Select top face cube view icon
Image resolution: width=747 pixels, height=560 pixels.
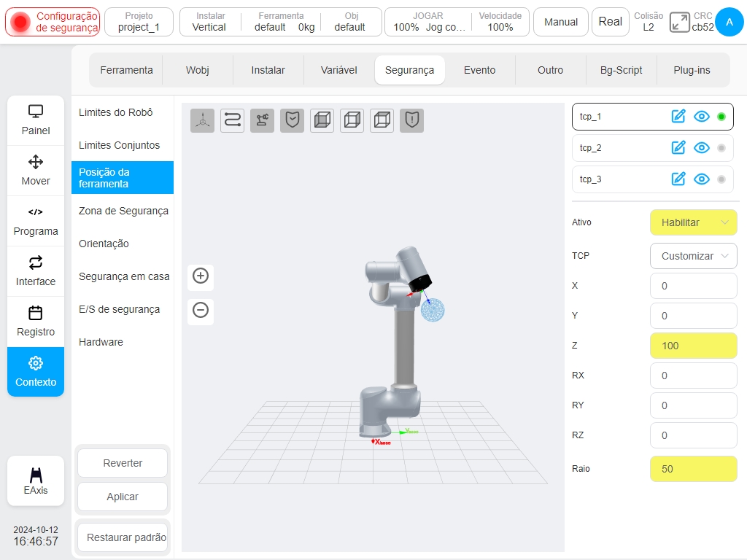[x=382, y=120]
